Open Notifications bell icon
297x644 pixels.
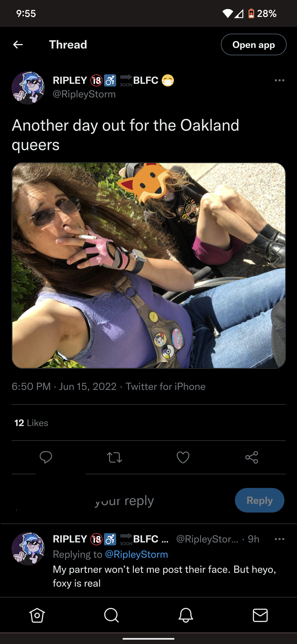(x=186, y=615)
